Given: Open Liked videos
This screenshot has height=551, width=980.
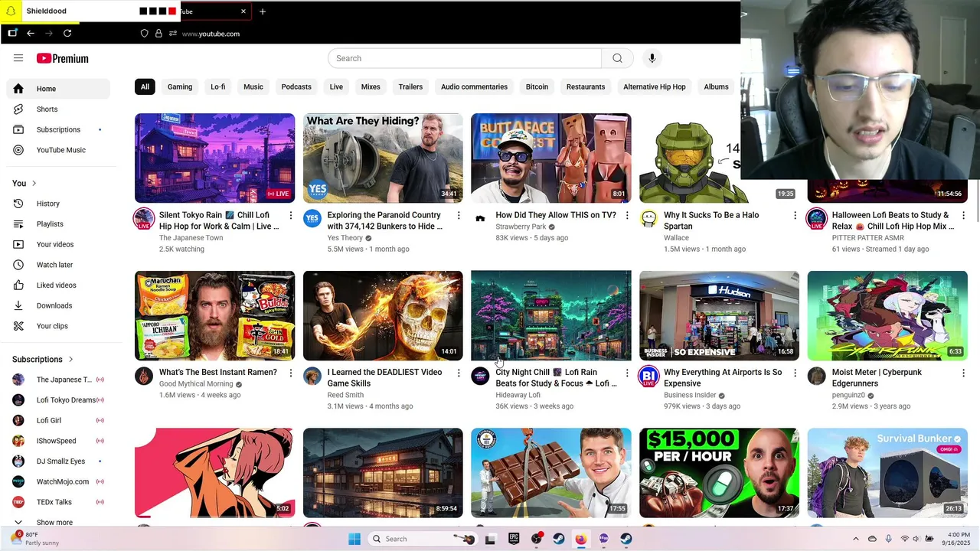Looking at the screenshot, I should [58, 285].
